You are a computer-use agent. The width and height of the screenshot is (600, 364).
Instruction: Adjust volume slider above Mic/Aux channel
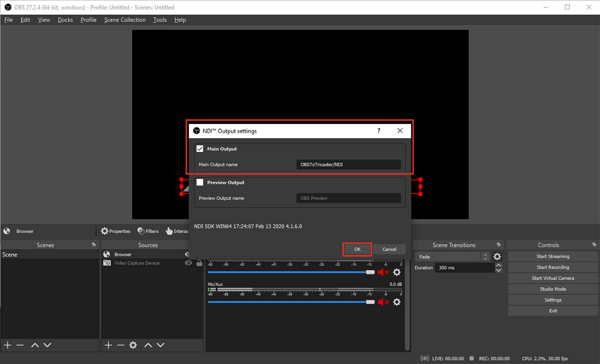pyautogui.click(x=291, y=272)
